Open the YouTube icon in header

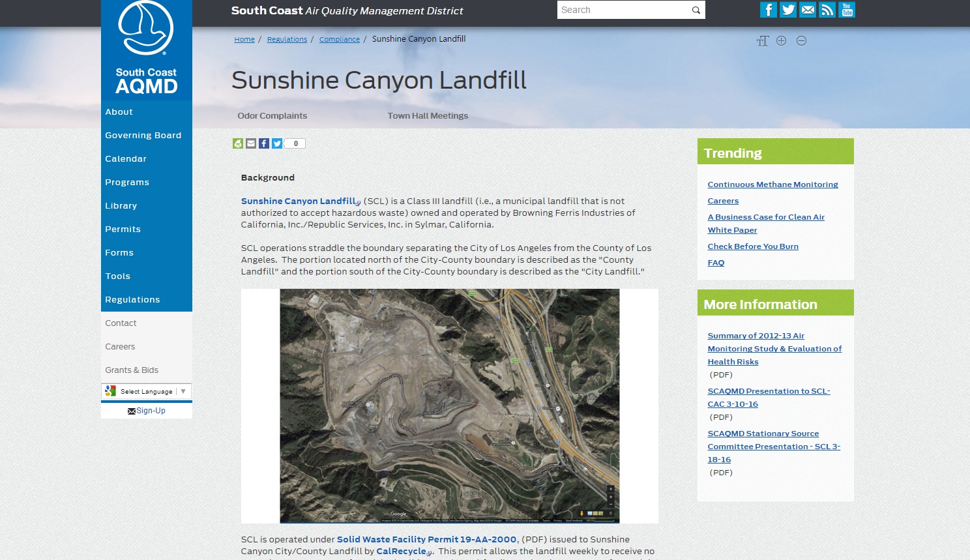coord(847,10)
